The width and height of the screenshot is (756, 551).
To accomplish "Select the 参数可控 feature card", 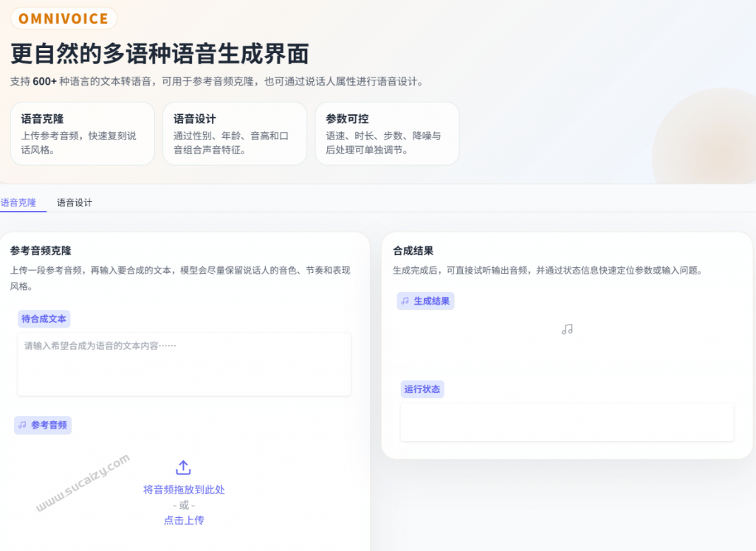I will click(387, 134).
